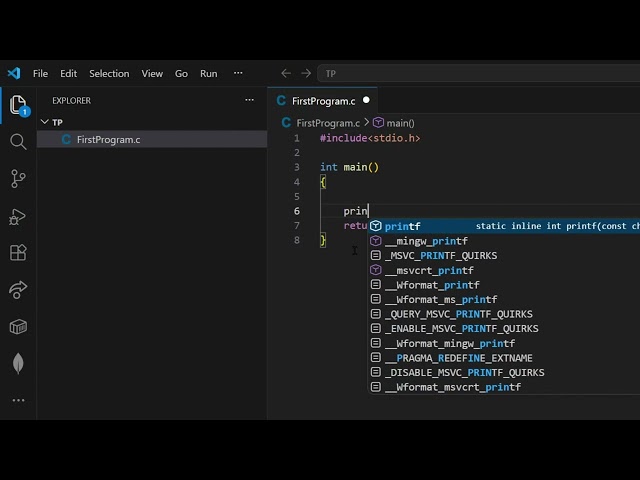The width and height of the screenshot is (640, 480).
Task: Open the Go menu
Action: pos(181,73)
